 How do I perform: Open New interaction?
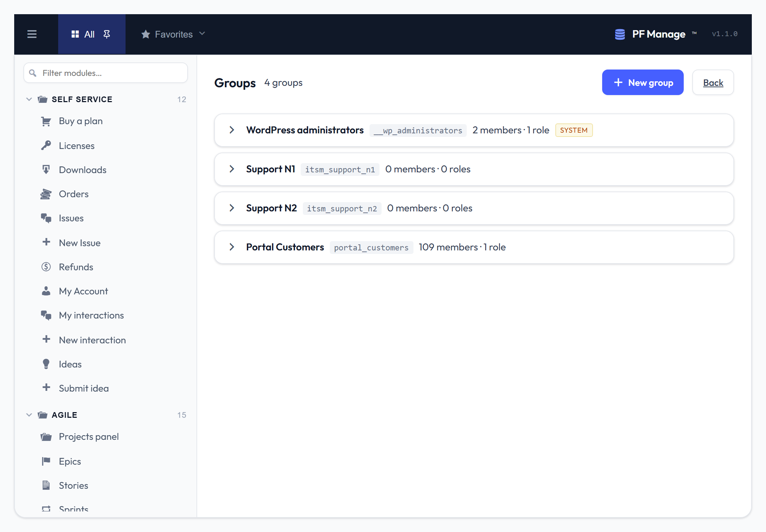(92, 340)
